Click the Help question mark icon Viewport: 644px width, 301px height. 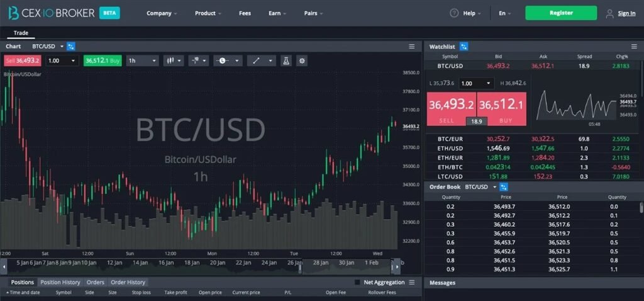click(x=454, y=13)
